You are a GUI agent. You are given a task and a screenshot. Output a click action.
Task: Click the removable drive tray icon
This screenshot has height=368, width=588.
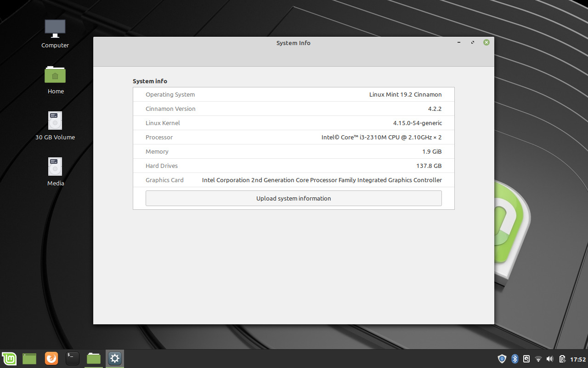point(526,358)
